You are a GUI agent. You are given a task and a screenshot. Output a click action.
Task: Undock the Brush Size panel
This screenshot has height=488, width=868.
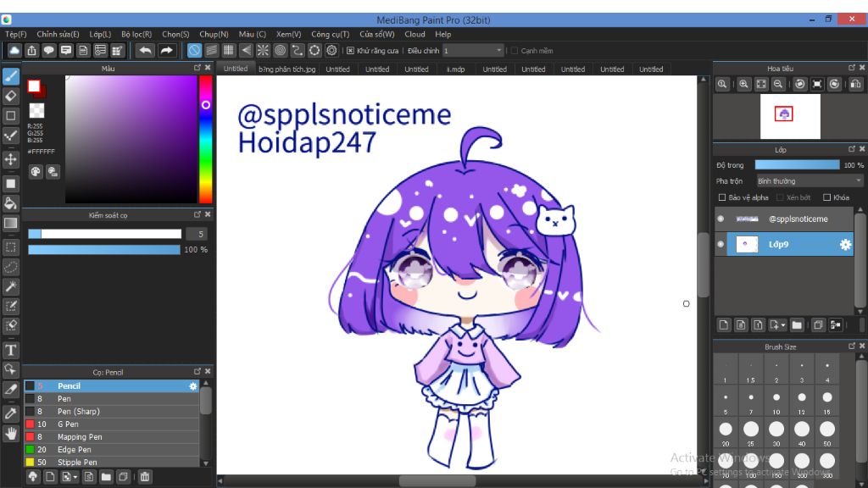coord(851,347)
